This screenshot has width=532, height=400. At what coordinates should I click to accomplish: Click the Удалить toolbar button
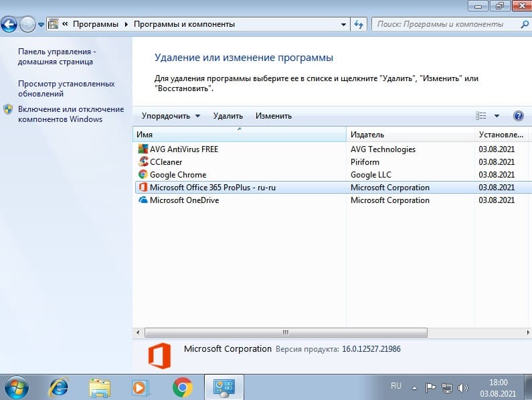pyautogui.click(x=228, y=116)
